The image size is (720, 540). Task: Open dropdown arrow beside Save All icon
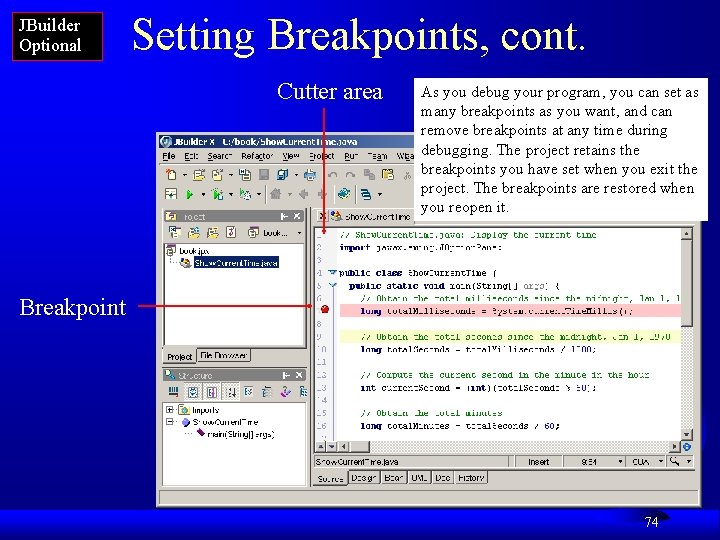pos(296,175)
